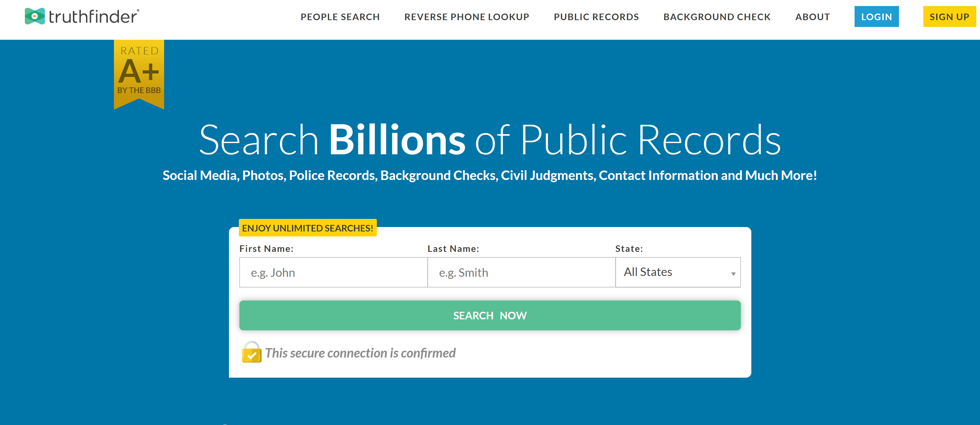Go to Public Records
Screen dimensions: 980x425
point(596,17)
